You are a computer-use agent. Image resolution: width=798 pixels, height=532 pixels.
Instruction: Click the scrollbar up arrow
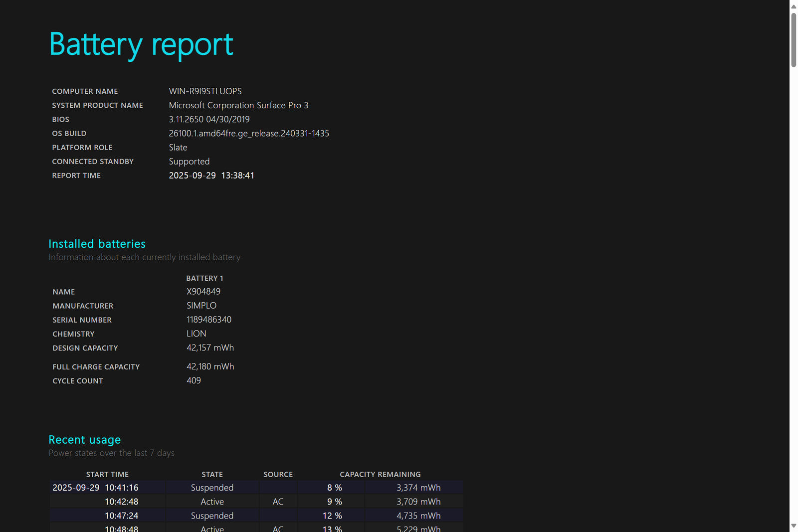(x=794, y=6)
